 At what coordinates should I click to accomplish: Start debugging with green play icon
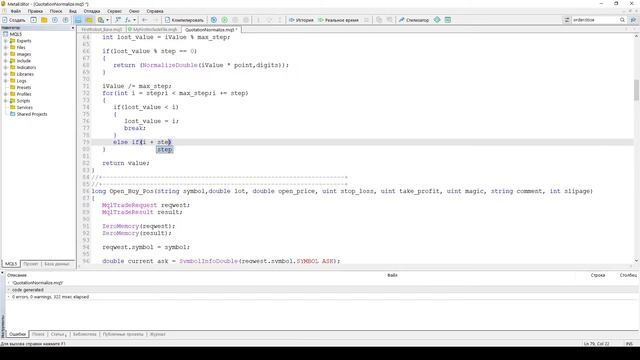(224, 20)
